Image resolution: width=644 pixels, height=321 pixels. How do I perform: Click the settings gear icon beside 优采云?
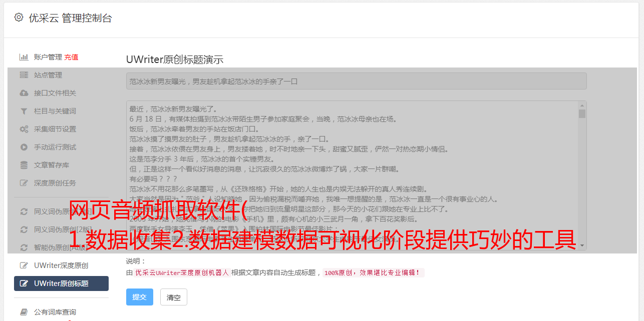coord(19,17)
